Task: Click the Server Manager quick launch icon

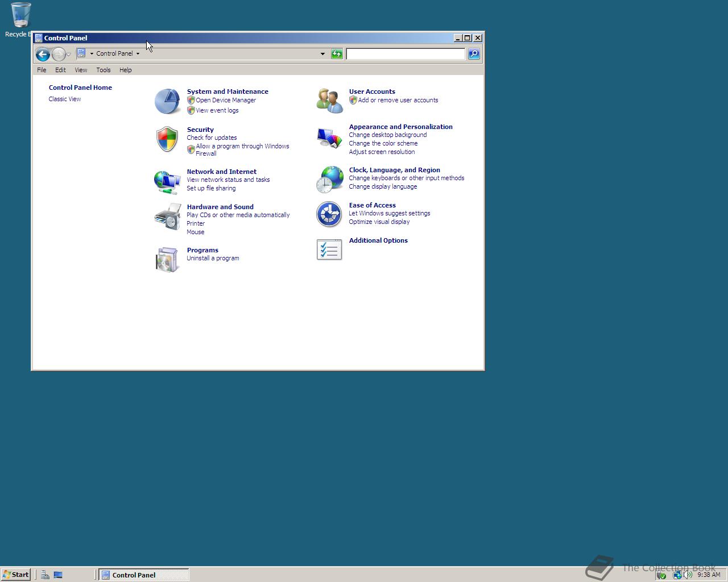Action: 45,575
